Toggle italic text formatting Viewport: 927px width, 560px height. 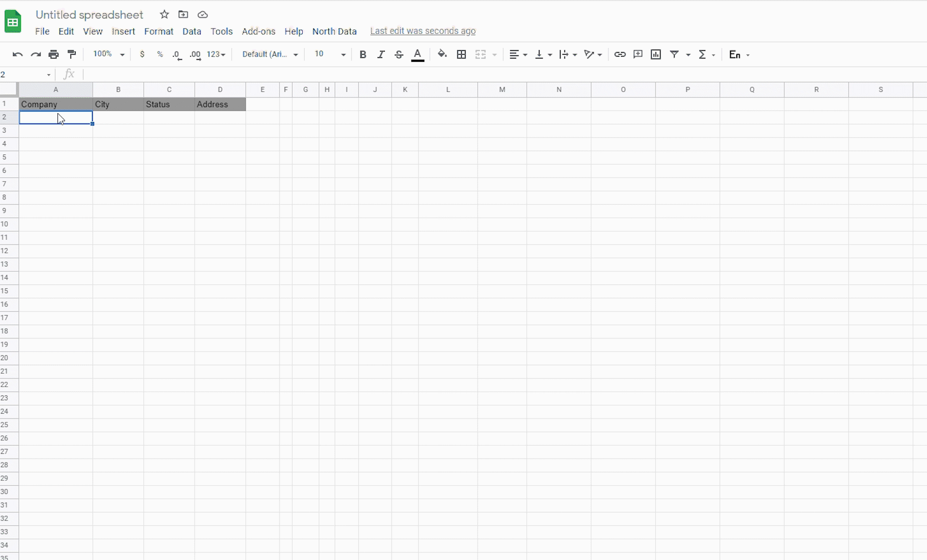(x=381, y=54)
